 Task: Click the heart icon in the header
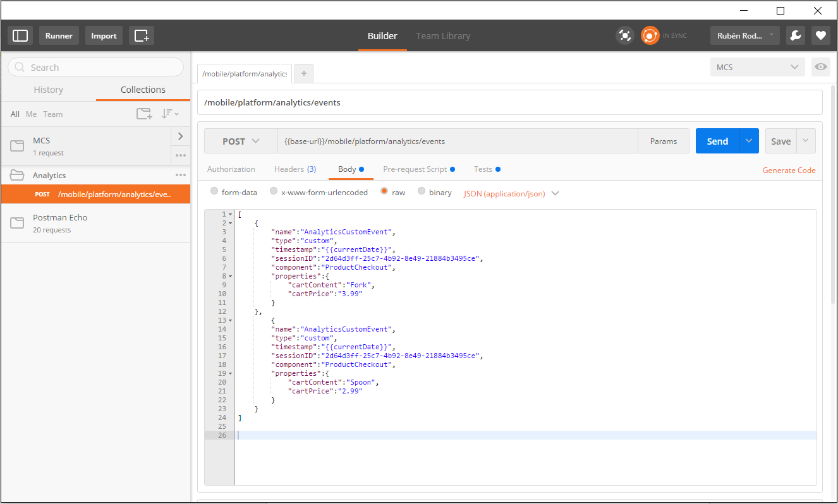(821, 35)
